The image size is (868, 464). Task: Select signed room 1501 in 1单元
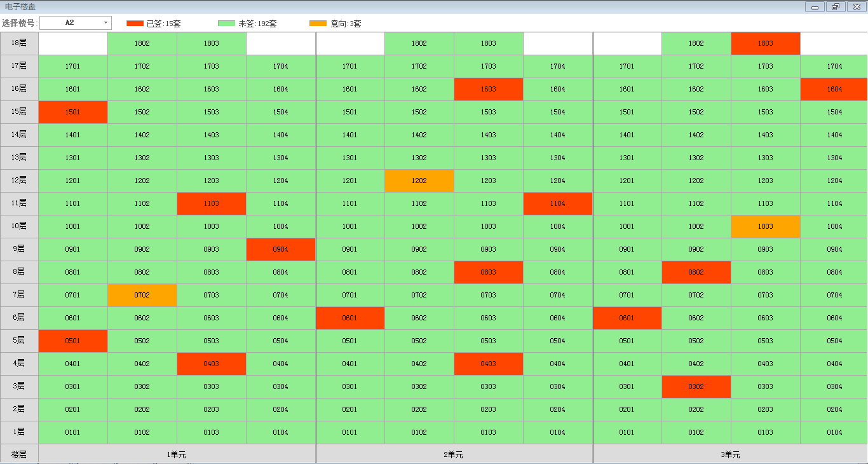[x=73, y=112]
